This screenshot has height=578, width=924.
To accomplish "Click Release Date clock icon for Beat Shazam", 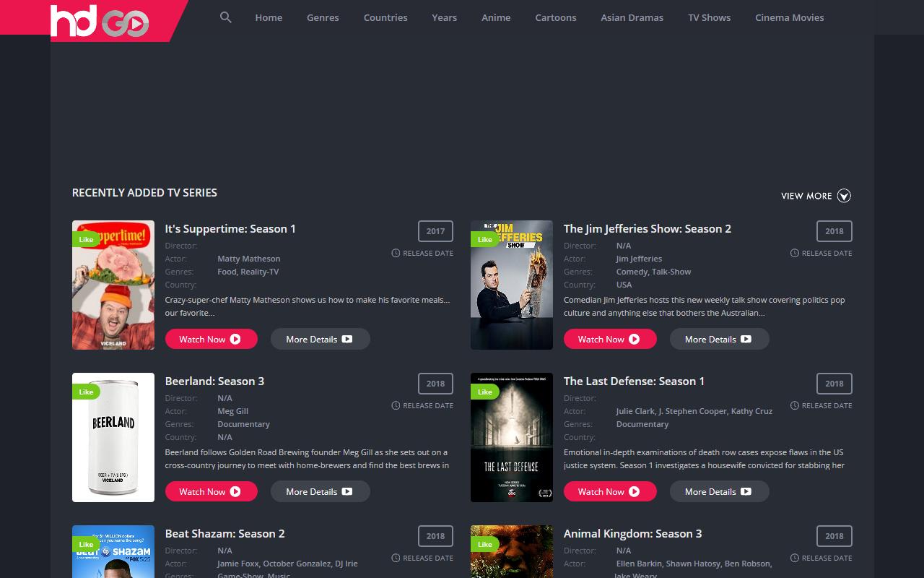I will [396, 558].
